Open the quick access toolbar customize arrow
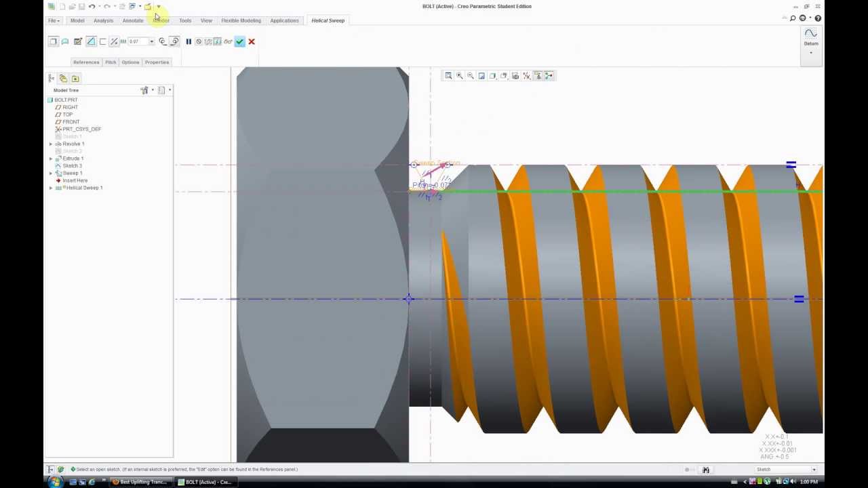Screen dimensions: 868x488 (159, 7)
